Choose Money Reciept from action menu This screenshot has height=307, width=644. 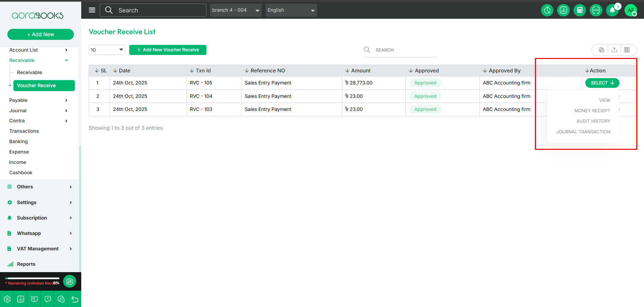point(592,111)
